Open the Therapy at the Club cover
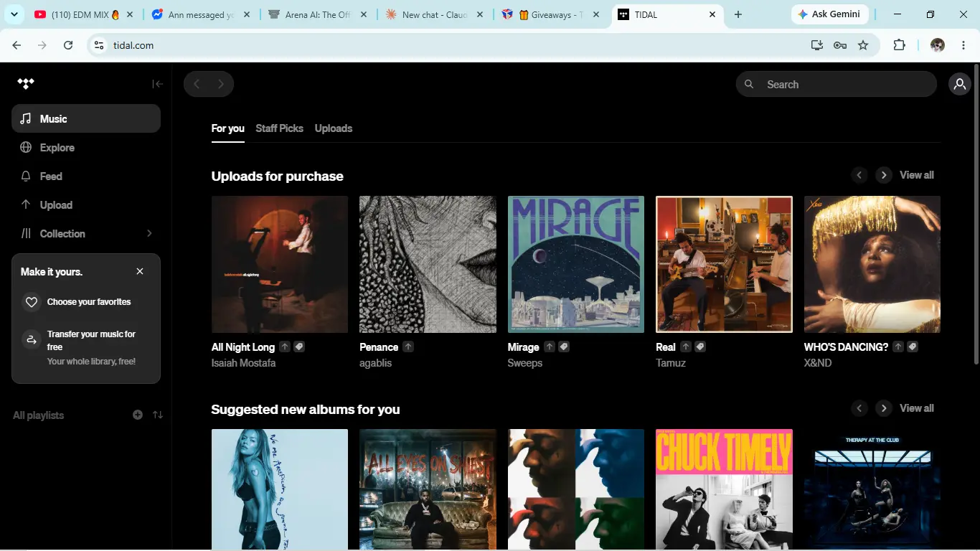The width and height of the screenshot is (980, 551). click(872, 490)
